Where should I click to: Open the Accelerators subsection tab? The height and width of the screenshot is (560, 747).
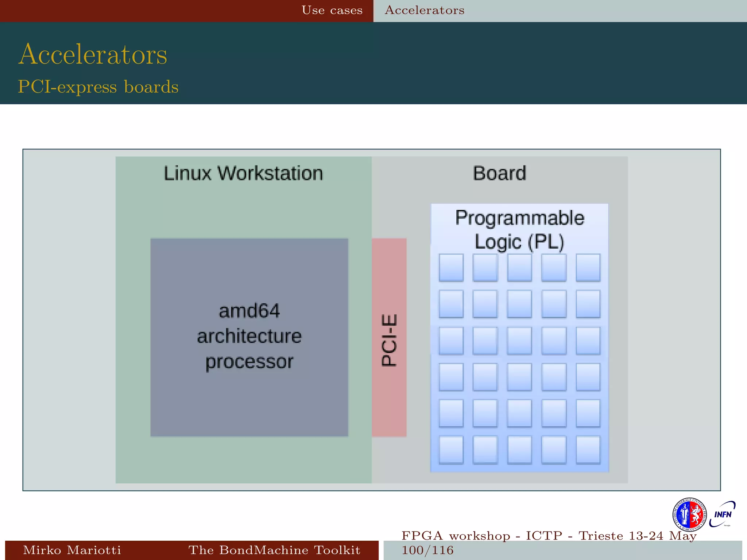425,10
